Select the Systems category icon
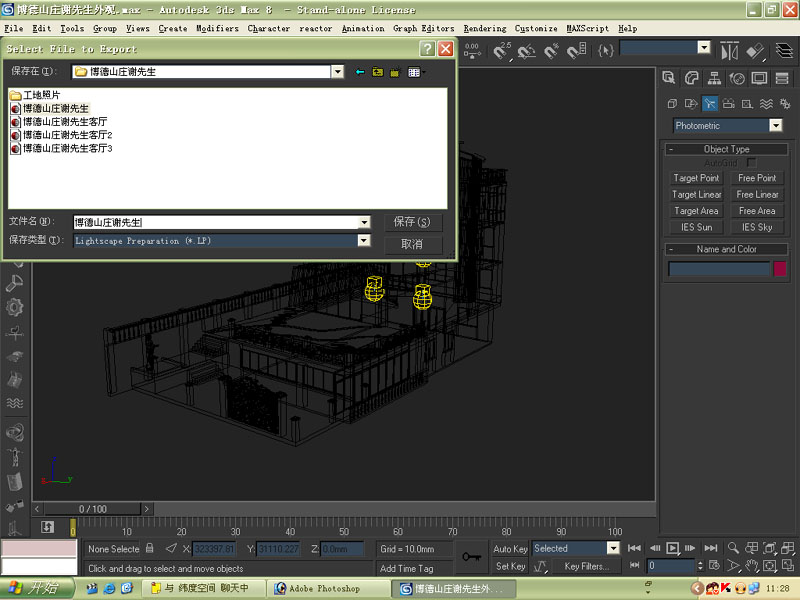The height and width of the screenshot is (600, 800). [x=785, y=104]
